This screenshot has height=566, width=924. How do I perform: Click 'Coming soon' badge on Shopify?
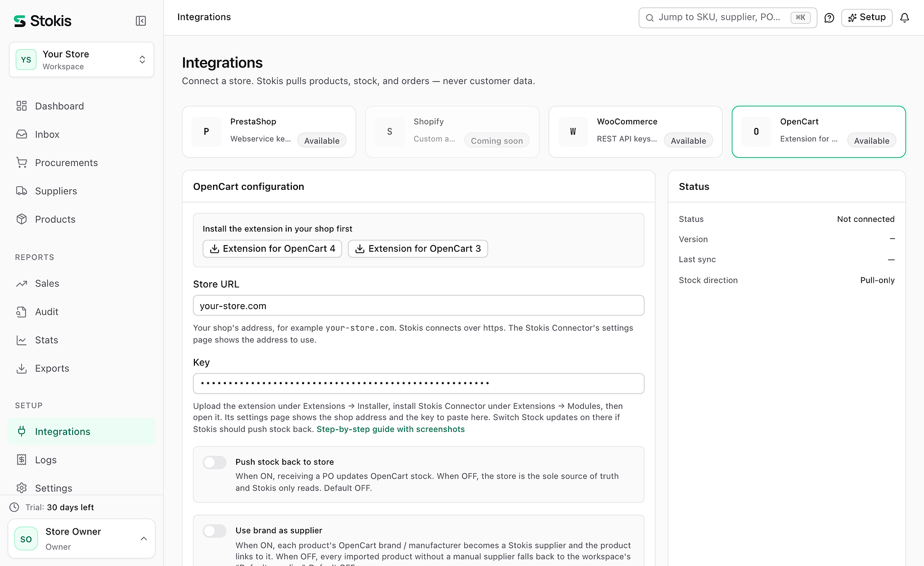tap(497, 141)
